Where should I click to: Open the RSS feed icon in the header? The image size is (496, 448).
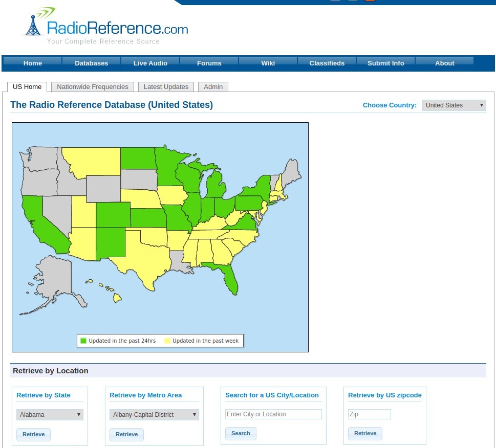(370, 1)
